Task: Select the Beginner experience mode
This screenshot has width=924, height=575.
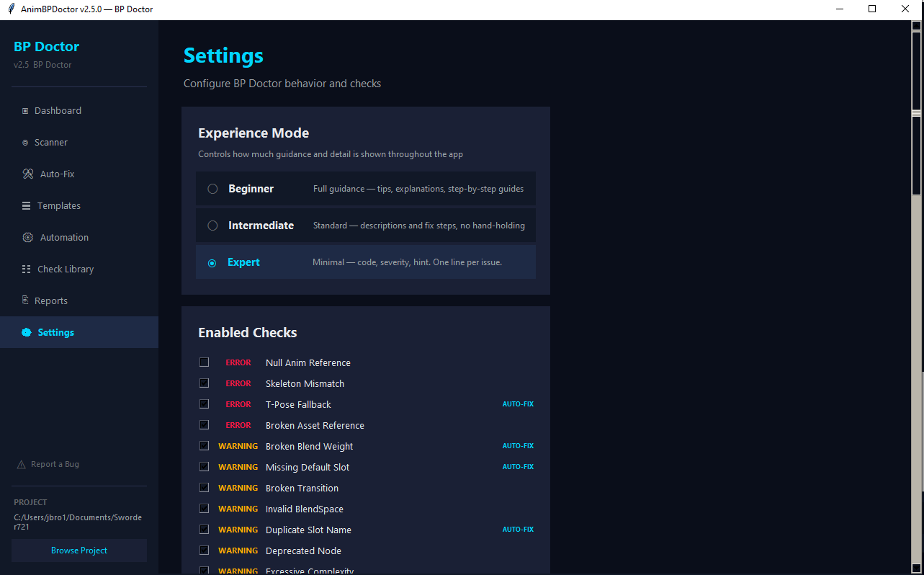Action: [213, 189]
